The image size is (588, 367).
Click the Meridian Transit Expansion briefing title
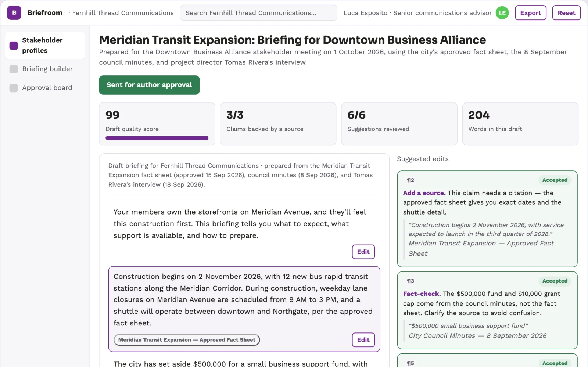[x=292, y=40]
